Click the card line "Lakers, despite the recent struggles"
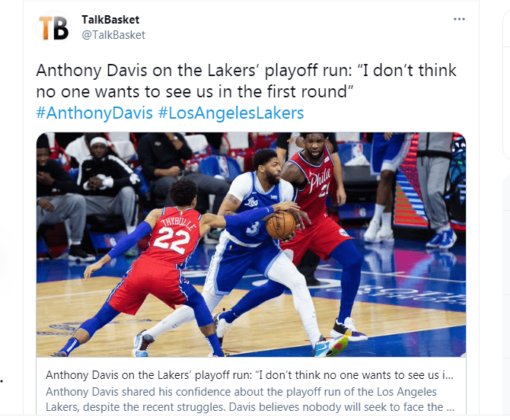The height and width of the screenshot is (420, 510). (x=250, y=406)
